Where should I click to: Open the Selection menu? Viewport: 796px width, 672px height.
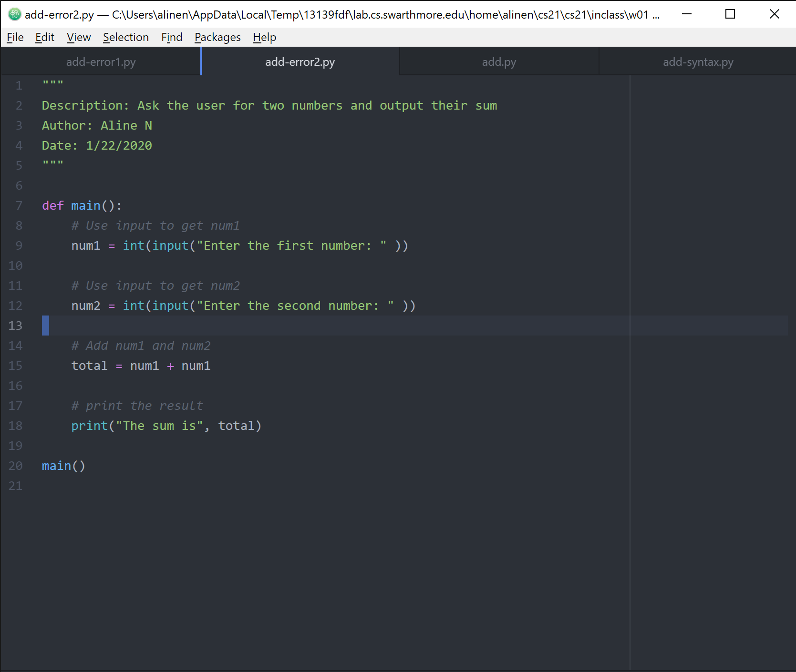point(126,37)
